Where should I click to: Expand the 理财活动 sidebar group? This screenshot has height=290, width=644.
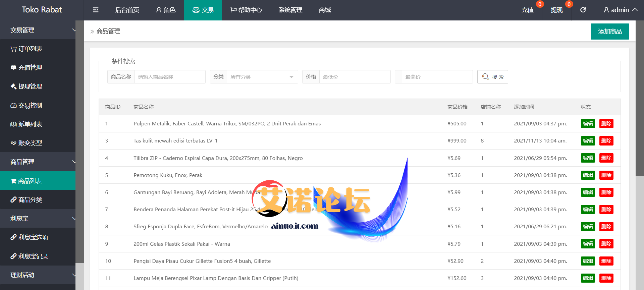(38, 275)
